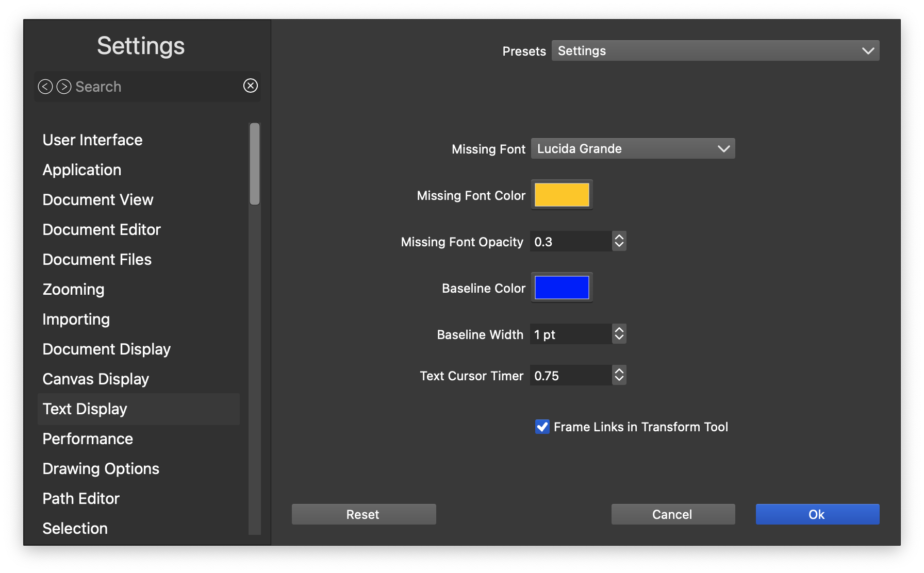This screenshot has width=924, height=573.
Task: Go to Path Editor settings
Action: click(81, 499)
